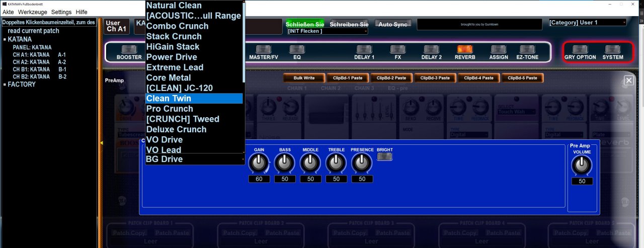Adjust the TREBLE knob
The height and width of the screenshot is (248, 644).
[336, 163]
